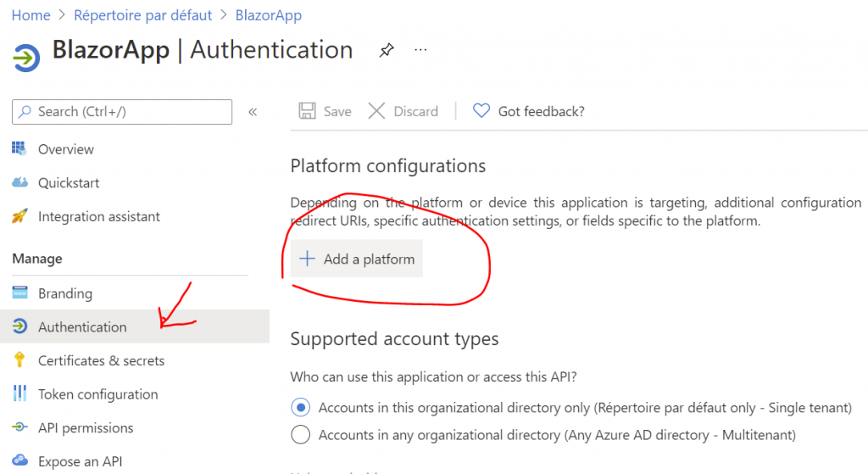868x474 pixels.
Task: Open the more options ellipsis menu
Action: point(420,50)
